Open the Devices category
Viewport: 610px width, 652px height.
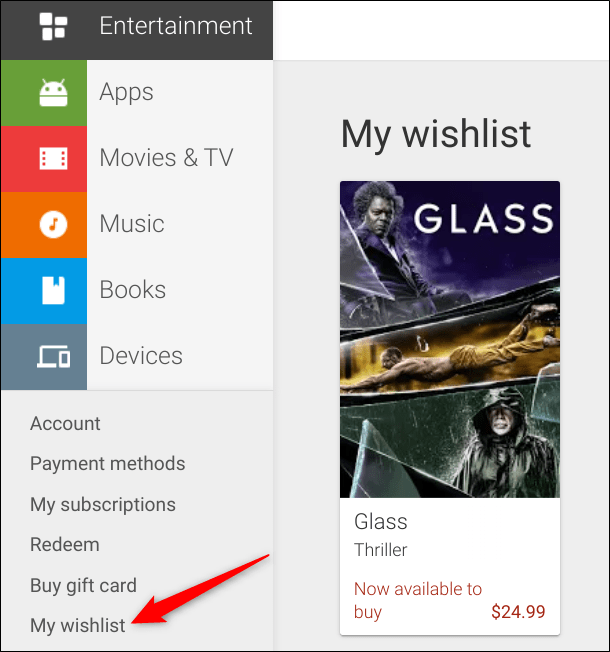[141, 356]
